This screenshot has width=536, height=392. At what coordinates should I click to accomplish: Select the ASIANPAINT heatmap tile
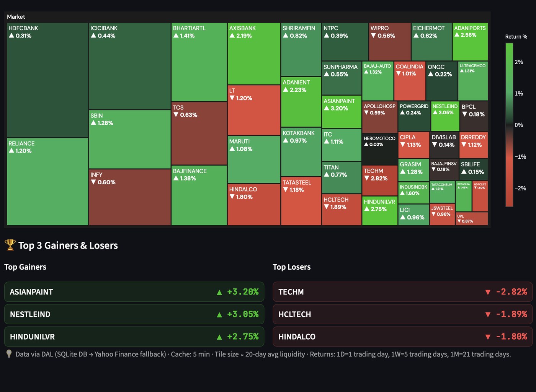pyautogui.click(x=342, y=112)
